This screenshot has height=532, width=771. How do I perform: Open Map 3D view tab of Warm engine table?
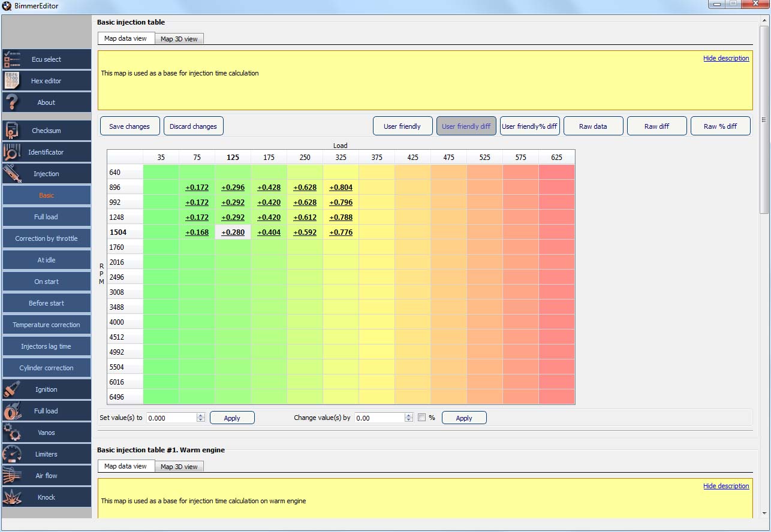(179, 467)
